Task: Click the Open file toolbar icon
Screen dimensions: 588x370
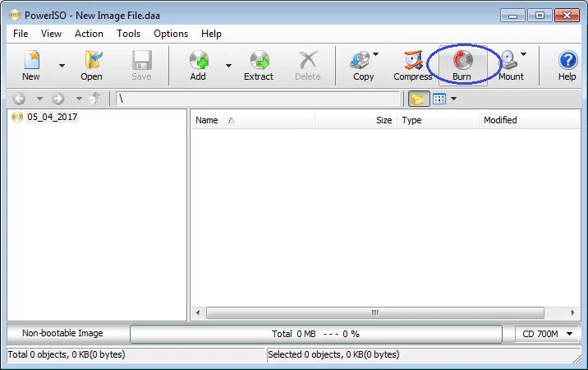Action: pos(91,60)
